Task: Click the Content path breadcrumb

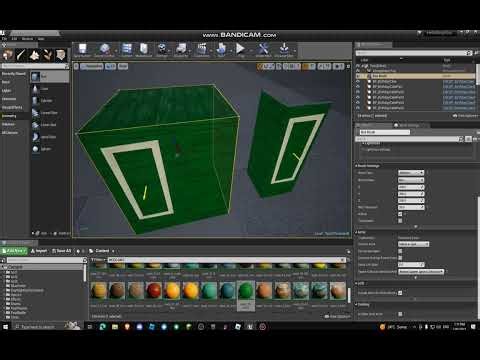Action: coord(102,251)
